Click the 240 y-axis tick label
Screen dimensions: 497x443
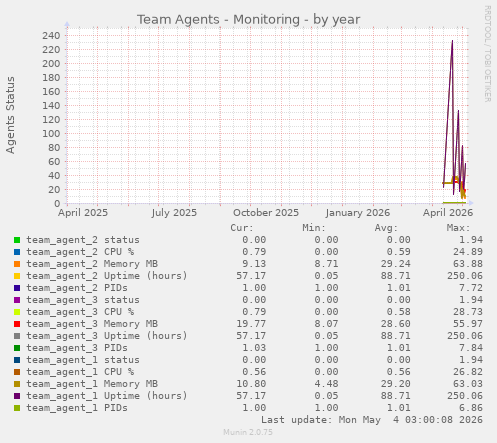click(51, 36)
